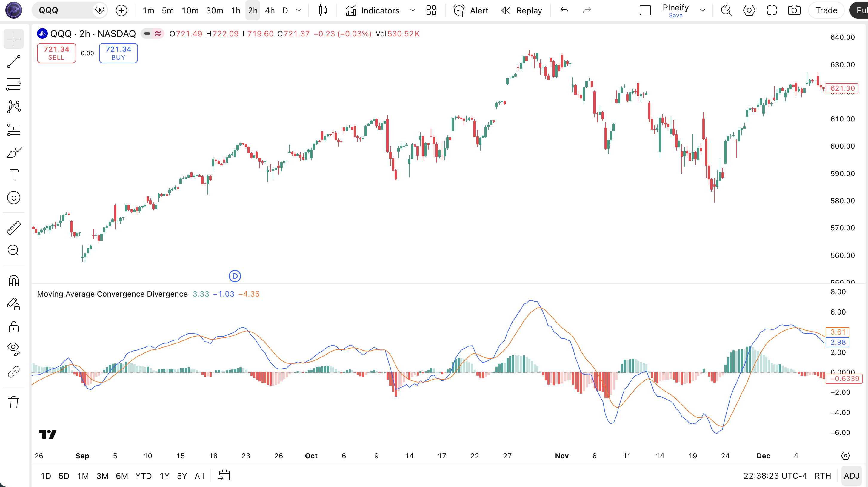Switch to the 1h timeframe

pyautogui.click(x=236, y=10)
